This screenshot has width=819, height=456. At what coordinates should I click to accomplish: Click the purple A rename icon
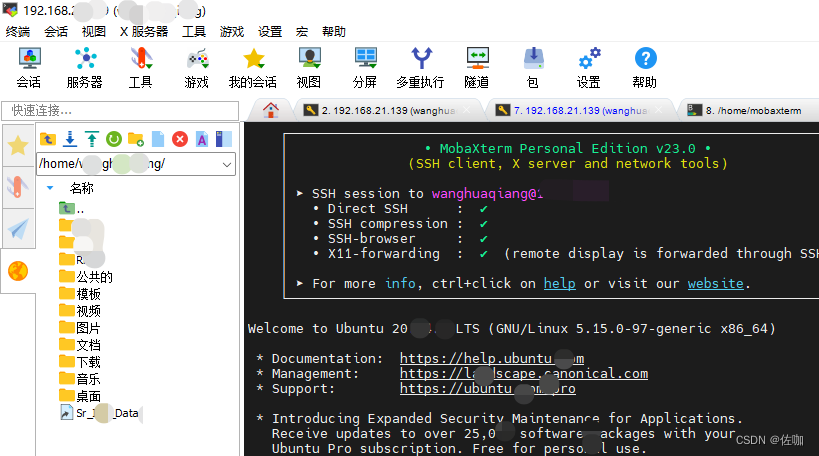click(x=202, y=139)
